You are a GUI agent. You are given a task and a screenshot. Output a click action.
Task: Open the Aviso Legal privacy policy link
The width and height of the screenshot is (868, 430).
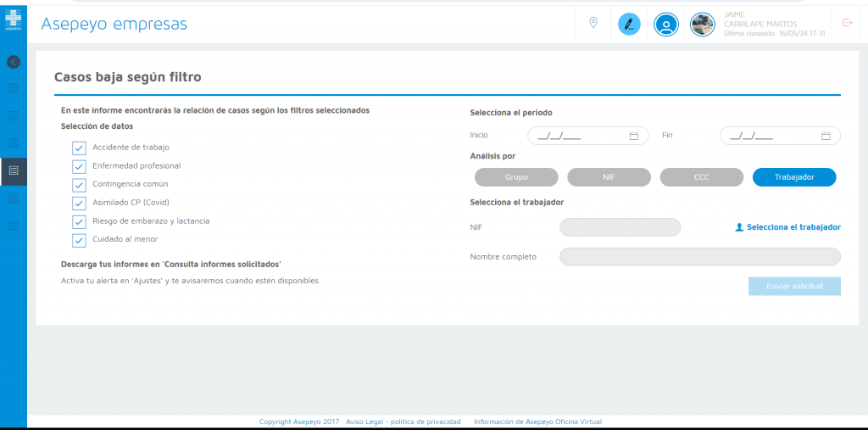tap(403, 422)
